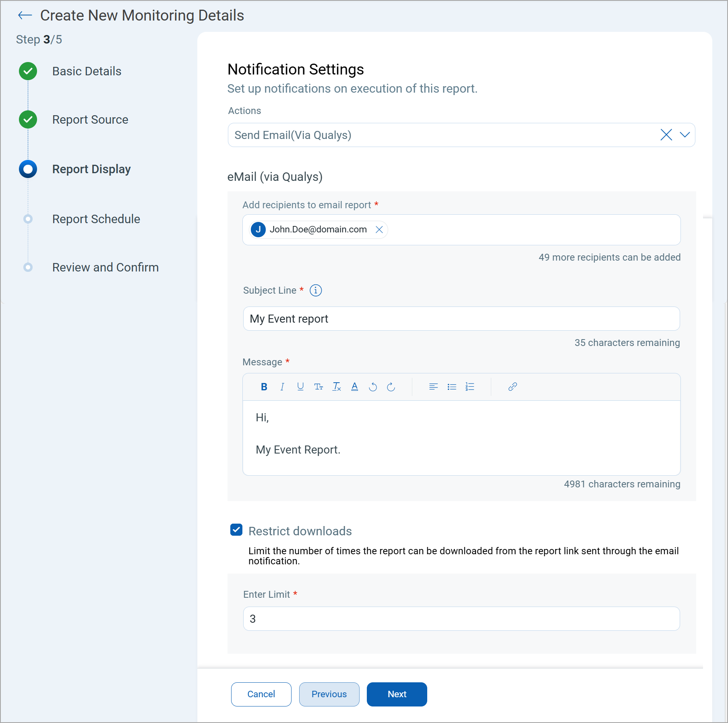
Task: Apply italic formatting to message
Action: coord(282,387)
